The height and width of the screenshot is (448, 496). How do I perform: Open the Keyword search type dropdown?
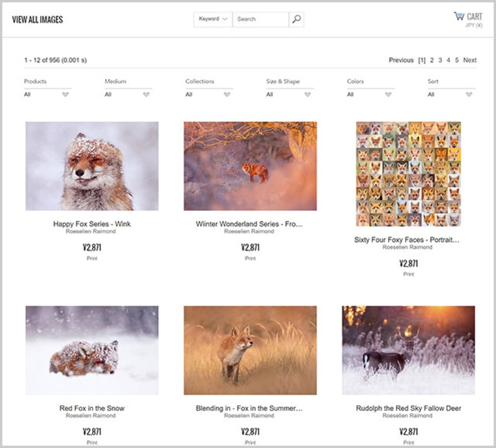click(213, 19)
